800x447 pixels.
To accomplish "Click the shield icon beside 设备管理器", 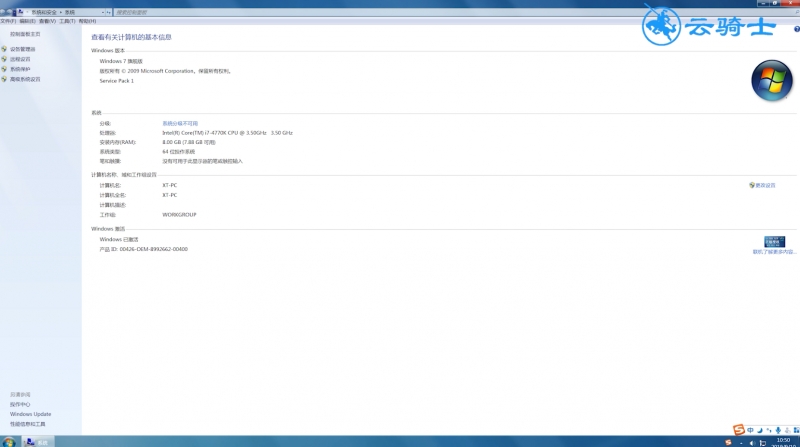I will tap(4, 49).
